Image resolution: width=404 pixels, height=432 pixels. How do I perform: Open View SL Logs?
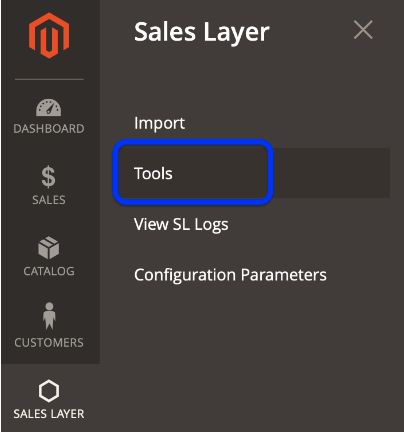point(181,224)
